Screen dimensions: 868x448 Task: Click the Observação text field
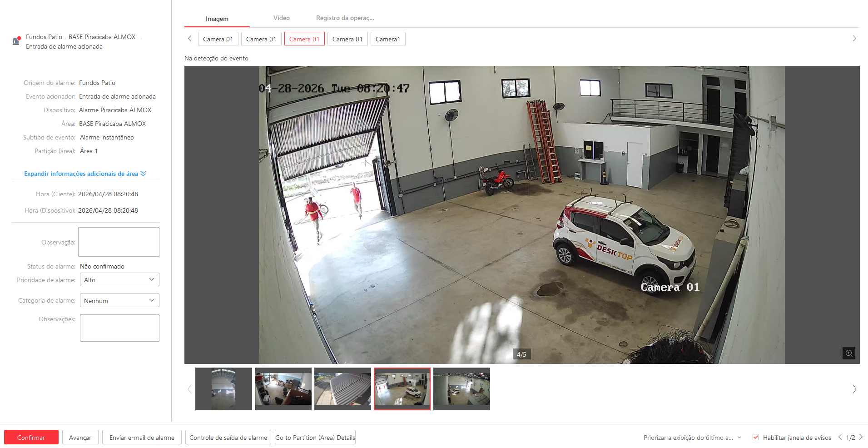tap(119, 242)
